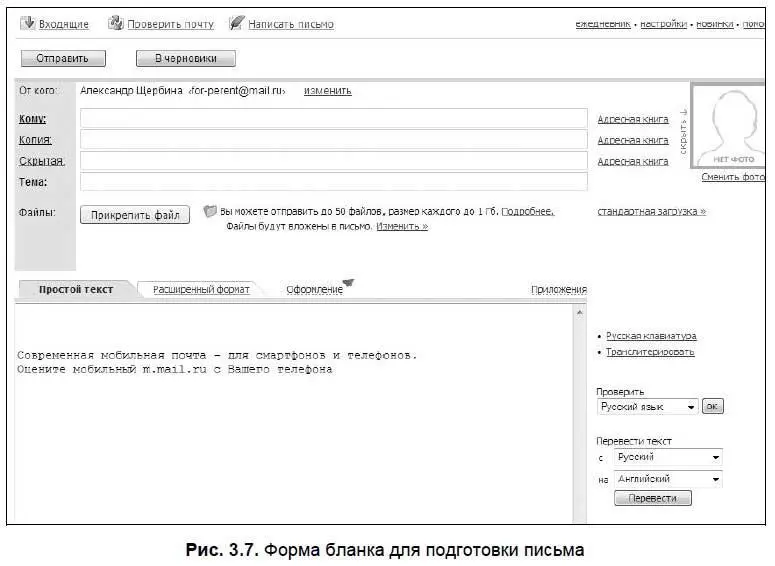Click the Проверить почту icon

click(116, 23)
